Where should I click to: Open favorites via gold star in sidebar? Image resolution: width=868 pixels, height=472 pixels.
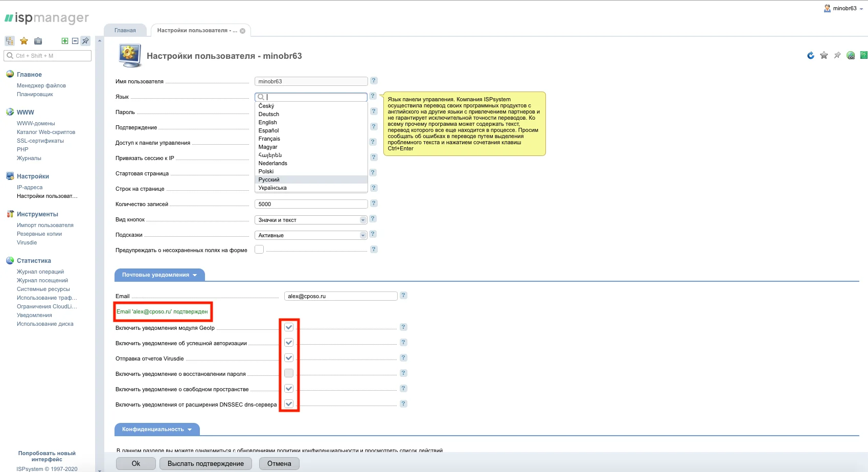coord(24,41)
